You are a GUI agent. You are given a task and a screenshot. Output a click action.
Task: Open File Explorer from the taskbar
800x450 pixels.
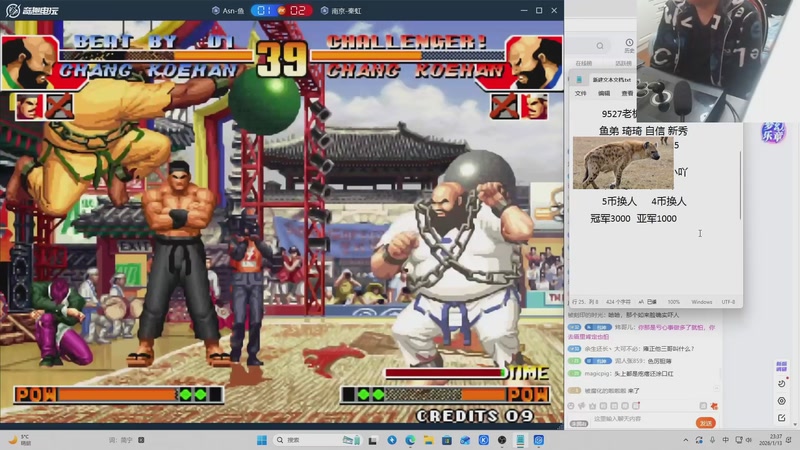coord(428,440)
